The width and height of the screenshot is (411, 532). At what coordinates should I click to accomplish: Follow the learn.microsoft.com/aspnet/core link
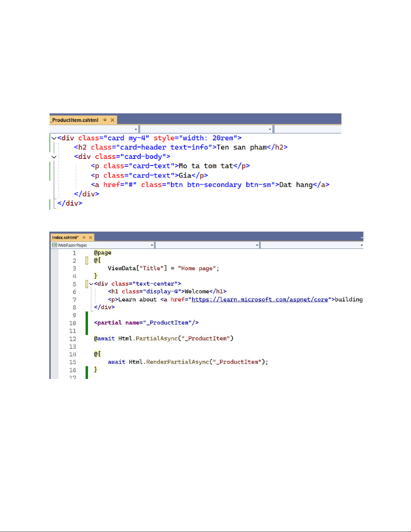click(x=259, y=299)
